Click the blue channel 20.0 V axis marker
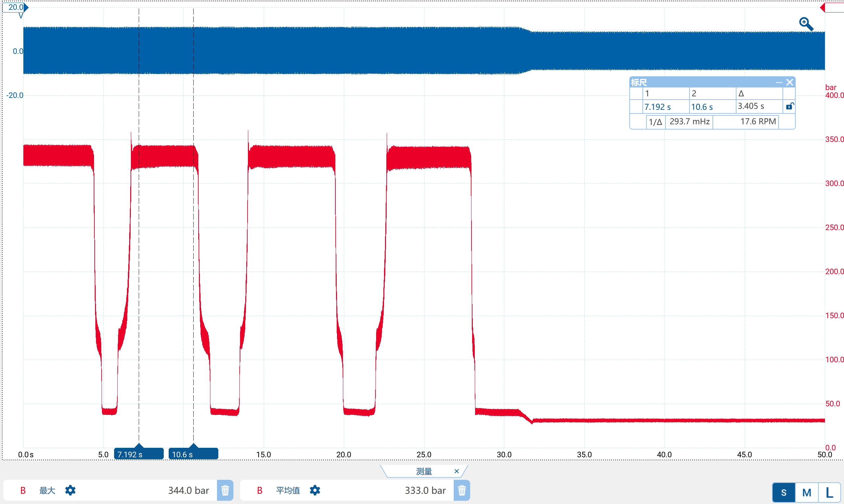 tap(15, 7)
